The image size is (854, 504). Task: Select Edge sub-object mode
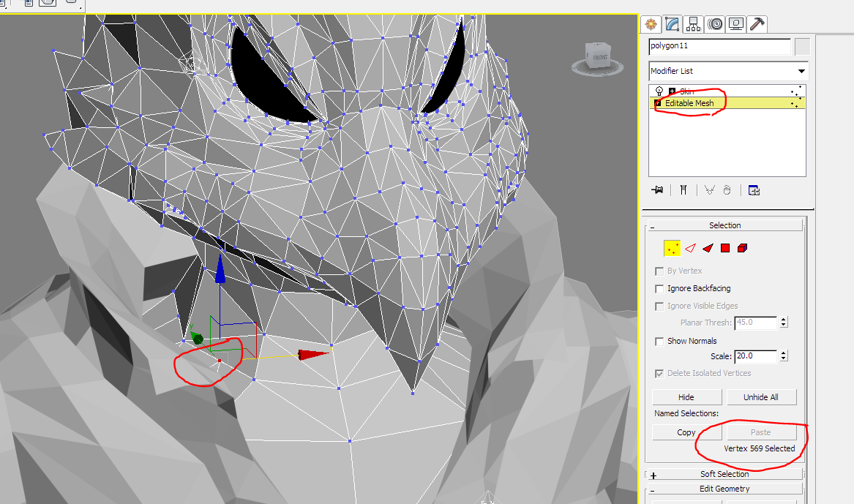point(689,247)
